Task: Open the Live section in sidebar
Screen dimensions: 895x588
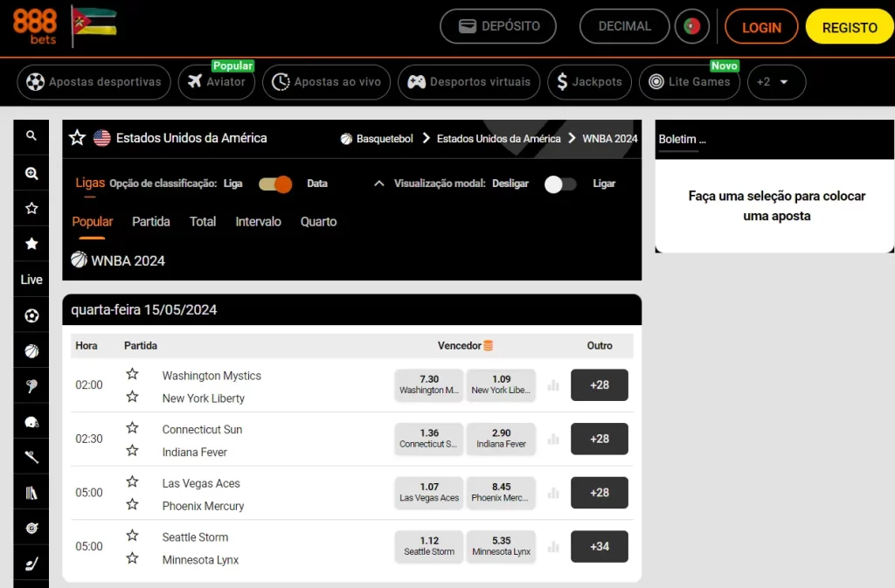Action: pos(31,280)
